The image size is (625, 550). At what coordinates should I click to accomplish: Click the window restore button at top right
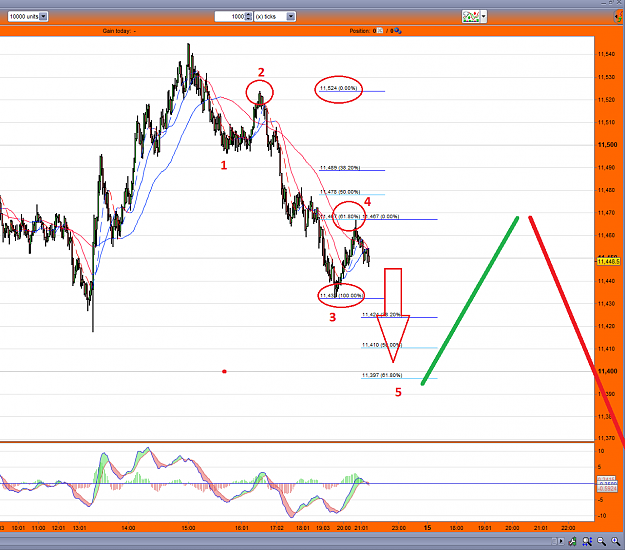tap(611, 2)
